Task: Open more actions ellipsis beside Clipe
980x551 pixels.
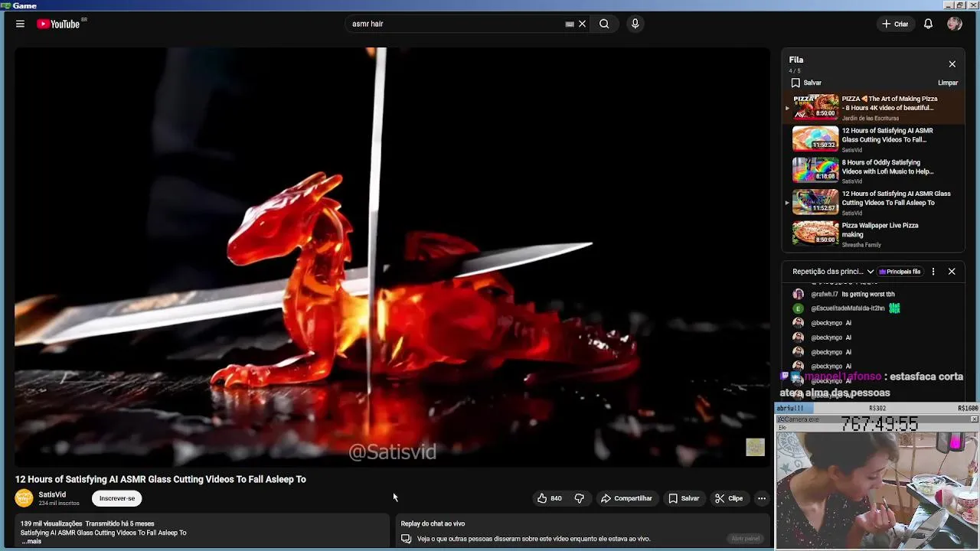Action: point(761,498)
